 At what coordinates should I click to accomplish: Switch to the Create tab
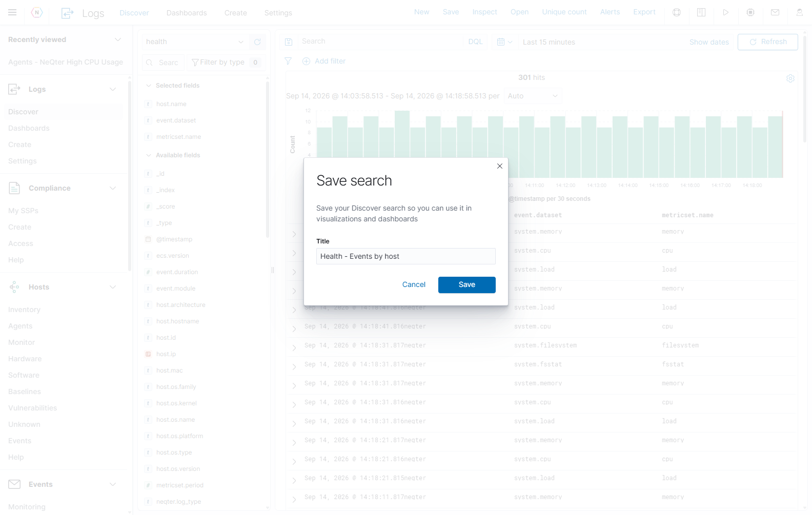pos(236,13)
